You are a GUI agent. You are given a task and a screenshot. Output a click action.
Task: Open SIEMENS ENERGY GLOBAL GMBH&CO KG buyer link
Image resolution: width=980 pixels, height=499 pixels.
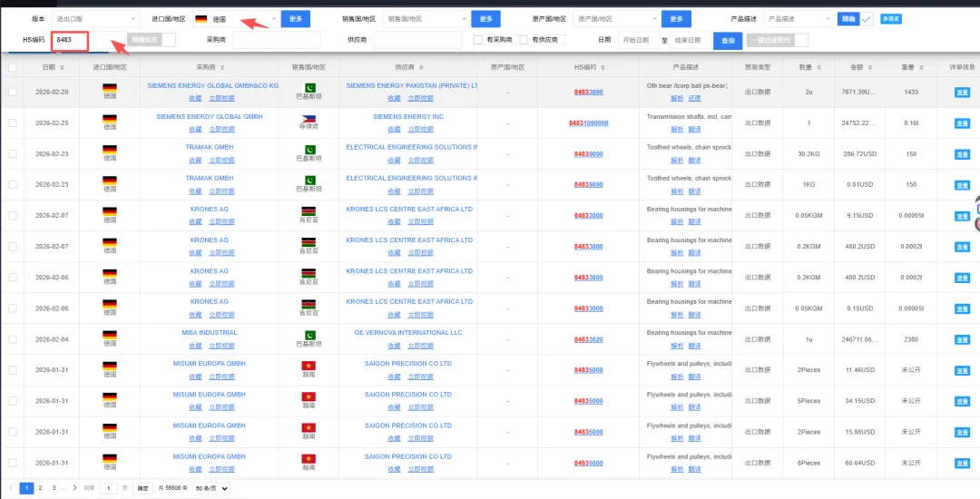point(212,85)
